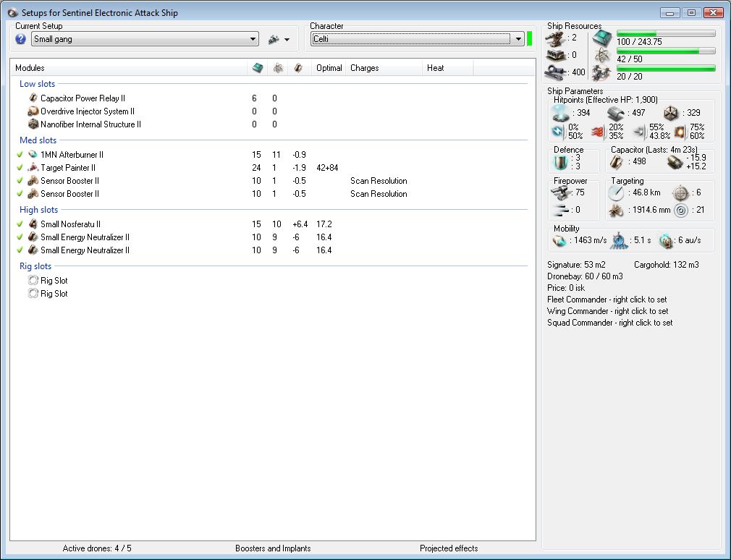The width and height of the screenshot is (731, 560).
Task: Click the Target Painter II module icon
Action: pos(33,168)
